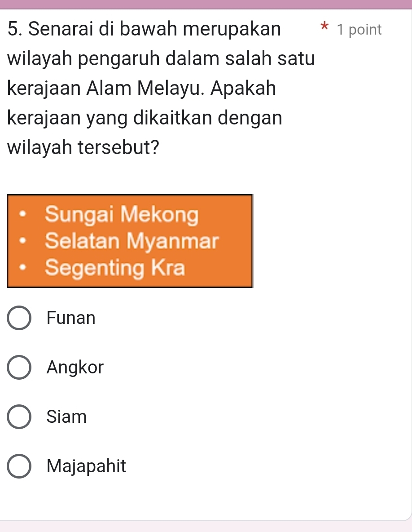Click the text "kerajaan Alam Melayu. Apakah"

pos(142,89)
